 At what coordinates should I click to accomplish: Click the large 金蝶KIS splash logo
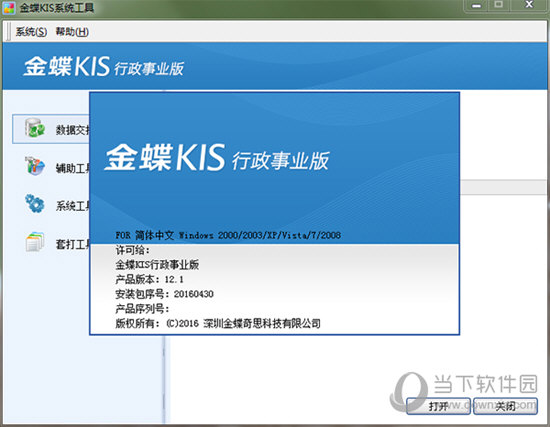point(217,158)
